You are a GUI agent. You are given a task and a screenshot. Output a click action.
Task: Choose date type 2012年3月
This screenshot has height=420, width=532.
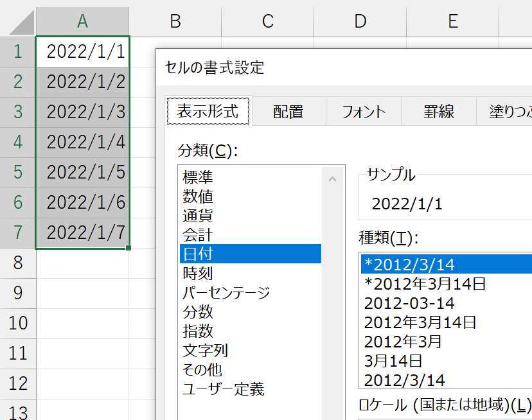[x=446, y=342]
